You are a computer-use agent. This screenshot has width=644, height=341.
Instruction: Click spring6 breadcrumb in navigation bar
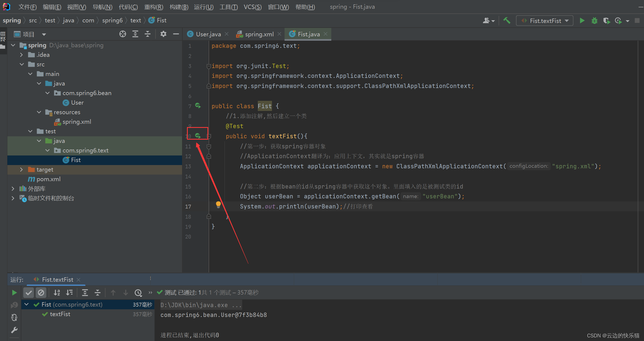pos(112,20)
